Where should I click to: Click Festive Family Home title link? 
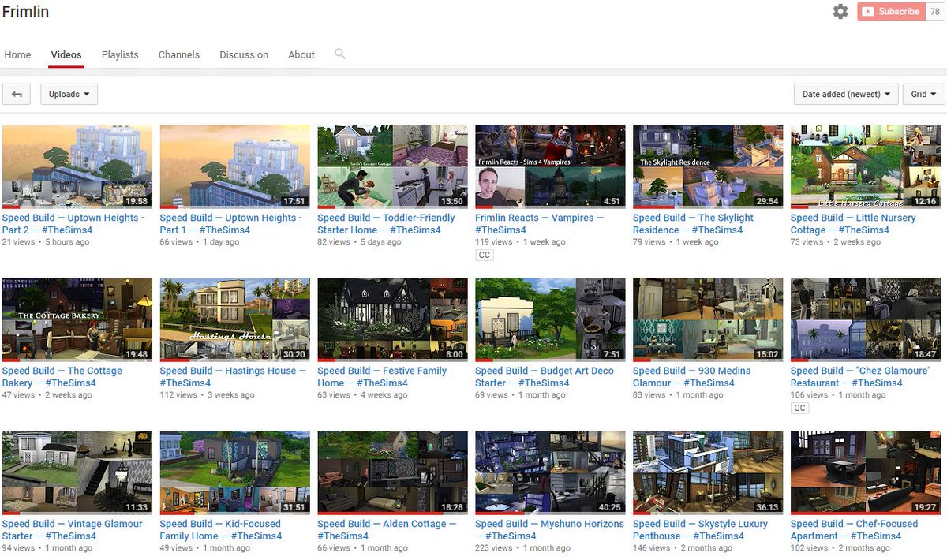(383, 377)
